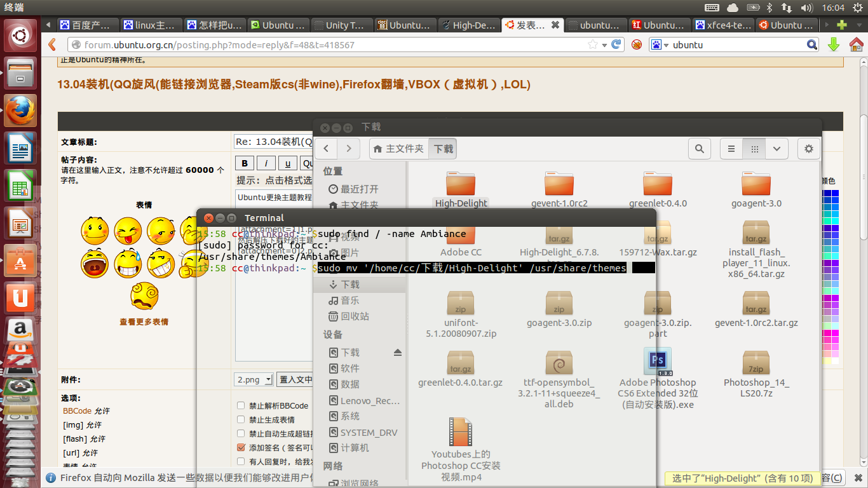
Task: Open 回收站 in Files sidebar
Action: tap(348, 316)
